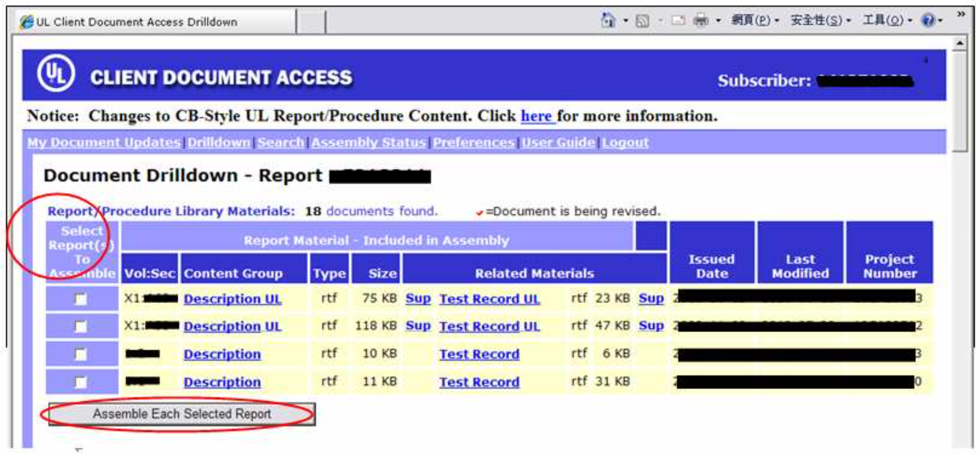
Task: Check the box for the 11 KB Description row
Action: 81,382
